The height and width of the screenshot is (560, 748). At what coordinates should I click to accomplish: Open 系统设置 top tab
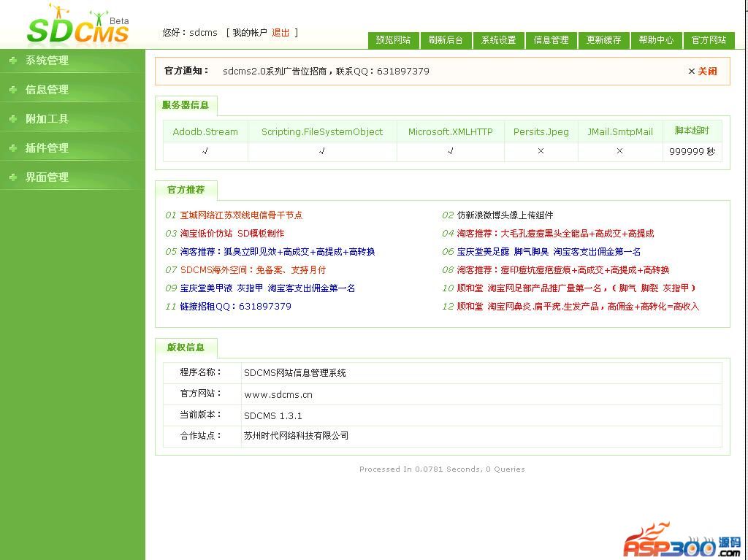coord(498,40)
